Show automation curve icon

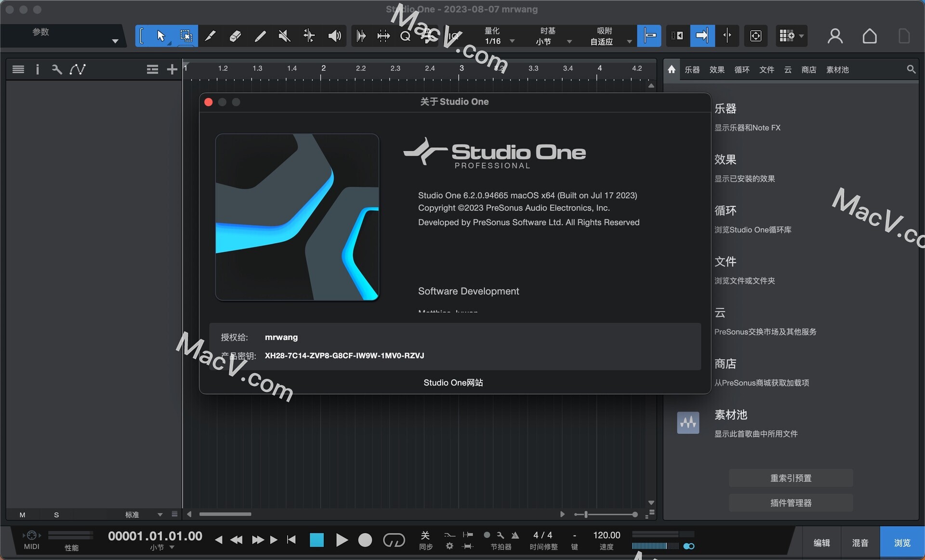pos(78,69)
